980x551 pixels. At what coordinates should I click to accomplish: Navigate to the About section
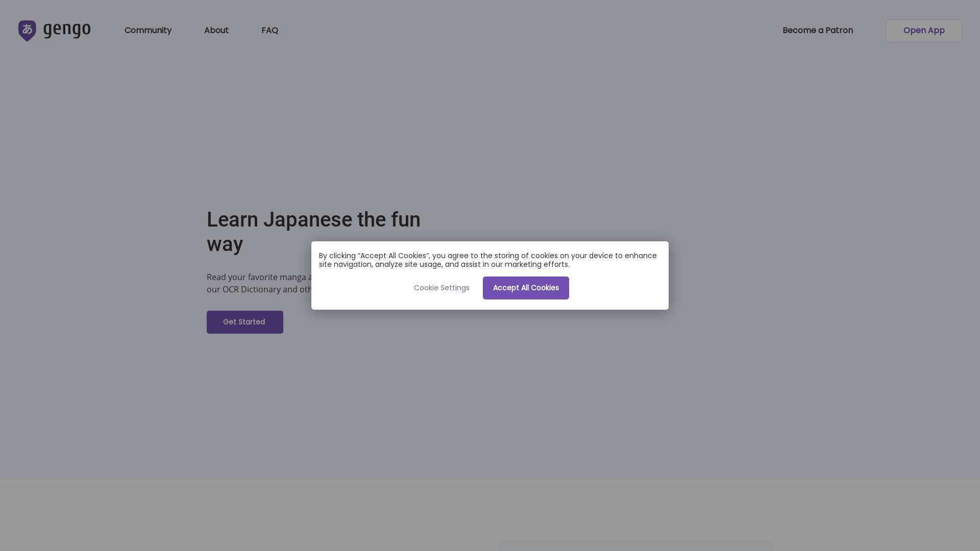pyautogui.click(x=216, y=31)
